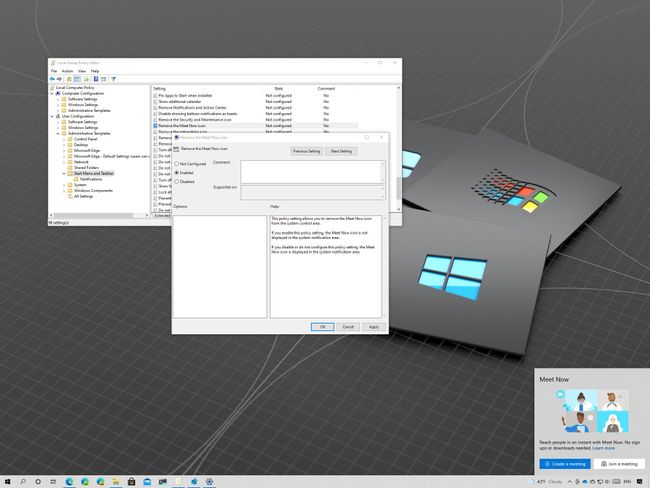The height and width of the screenshot is (488, 650).
Task: Collapse the Administrative Templates tree node
Action: coord(57,133)
